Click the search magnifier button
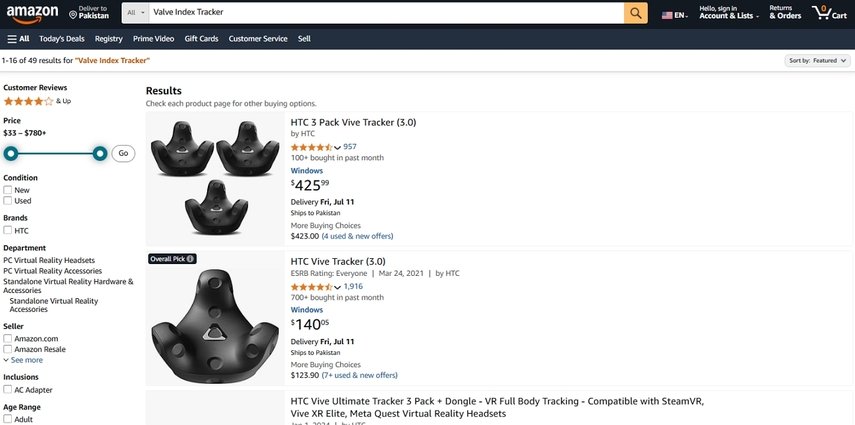 636,13
